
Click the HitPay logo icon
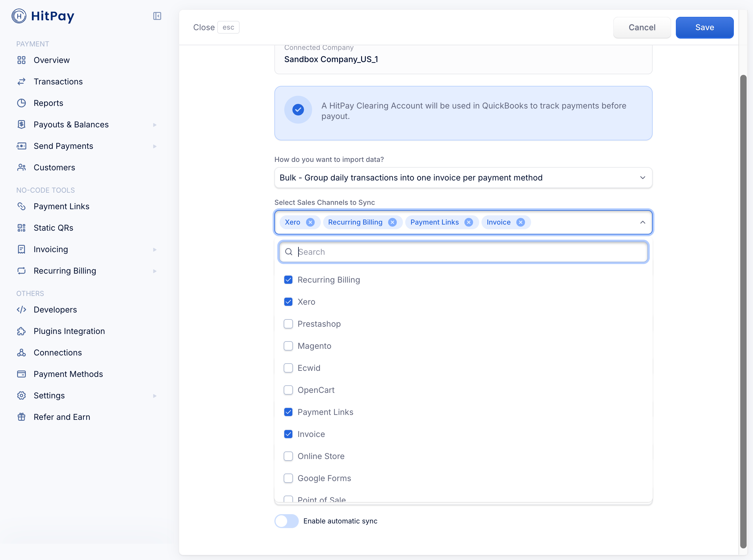coord(19,16)
